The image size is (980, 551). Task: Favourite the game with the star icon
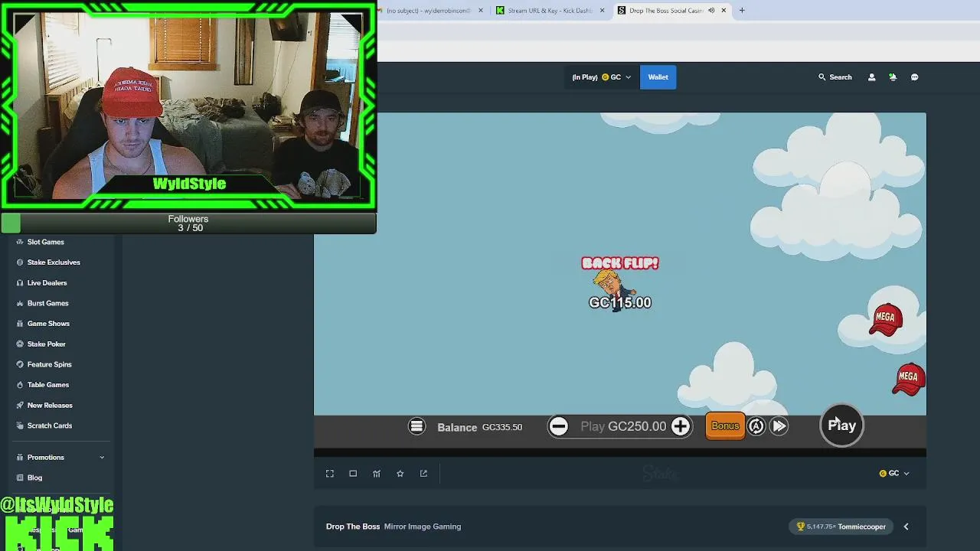point(400,474)
